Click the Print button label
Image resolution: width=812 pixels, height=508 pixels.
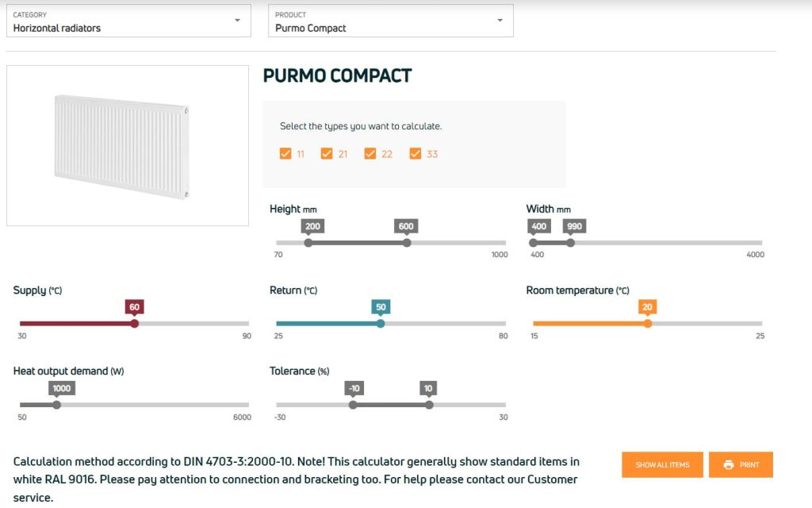pyautogui.click(x=749, y=465)
